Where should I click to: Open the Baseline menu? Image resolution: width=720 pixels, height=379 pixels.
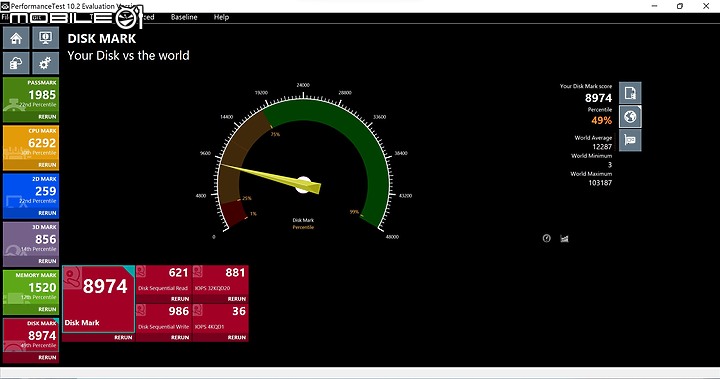pyautogui.click(x=184, y=17)
